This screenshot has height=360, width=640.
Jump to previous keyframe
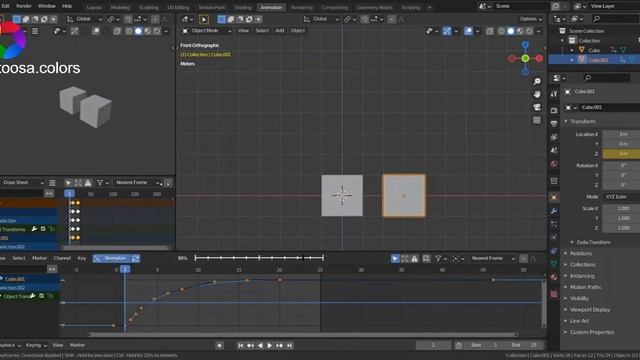[251, 345]
